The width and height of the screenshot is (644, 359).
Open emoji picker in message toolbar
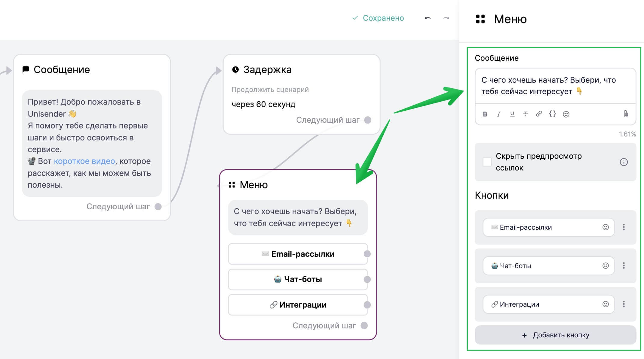click(x=566, y=114)
